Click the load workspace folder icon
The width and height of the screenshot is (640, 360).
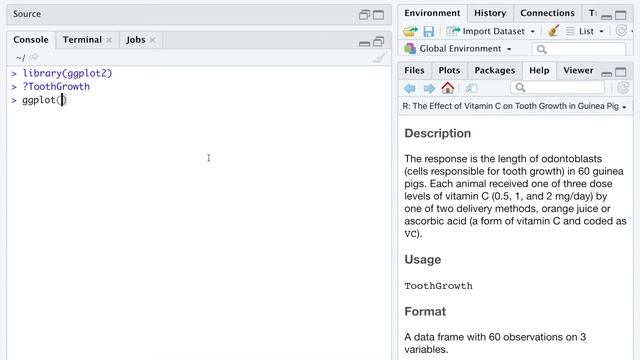410,31
